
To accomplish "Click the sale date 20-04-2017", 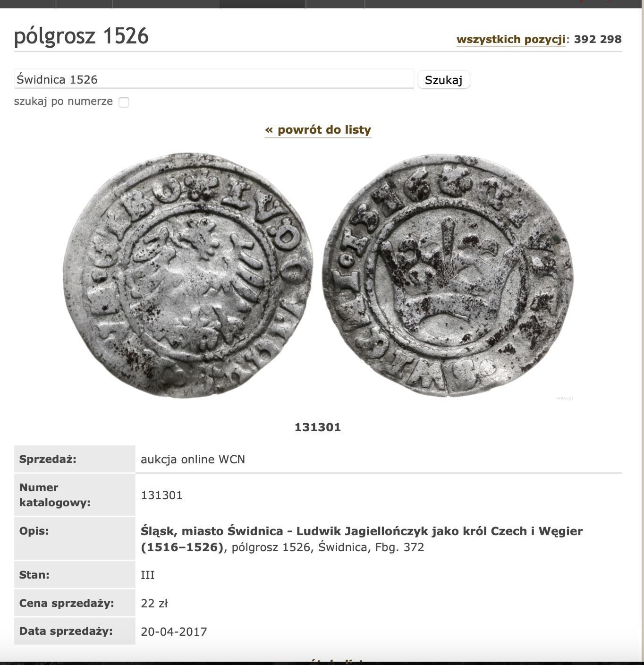I will coord(174,631).
